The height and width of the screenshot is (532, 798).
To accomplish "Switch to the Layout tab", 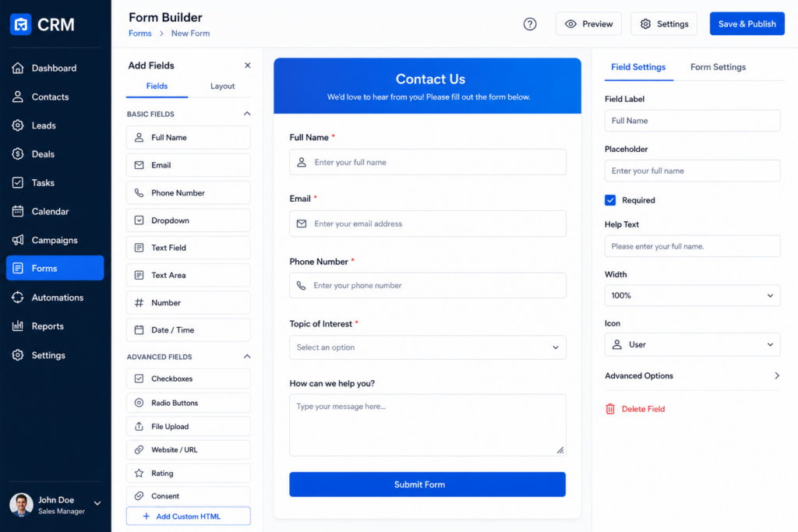I will point(222,86).
